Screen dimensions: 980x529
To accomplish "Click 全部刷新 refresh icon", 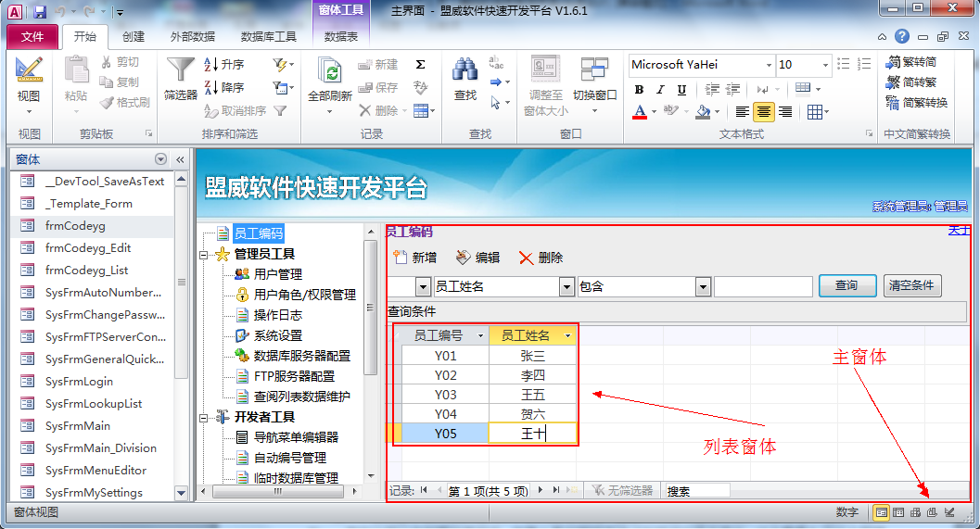I will pyautogui.click(x=329, y=71).
